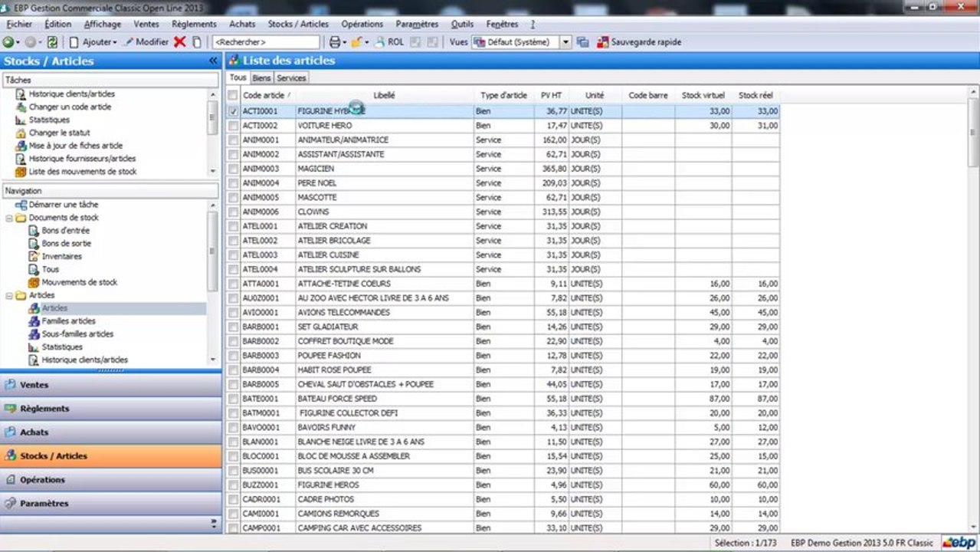Open the Stocks / Articles menu
This screenshot has height=552, width=980.
click(x=298, y=24)
